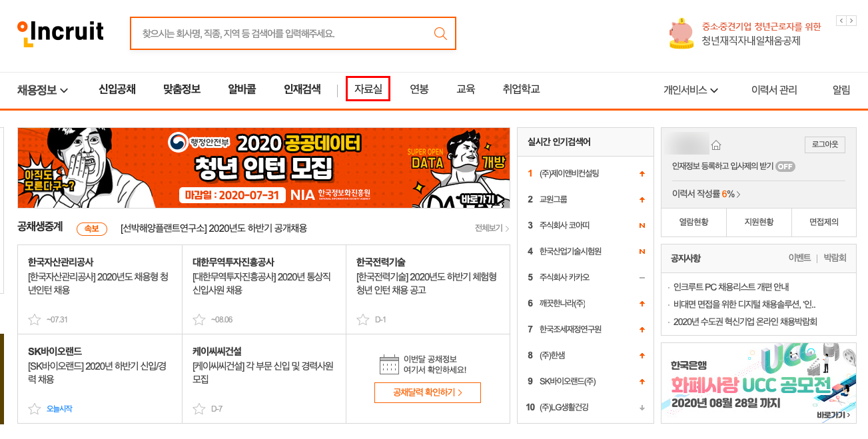
Task: Click the 속보 badge
Action: [92, 228]
